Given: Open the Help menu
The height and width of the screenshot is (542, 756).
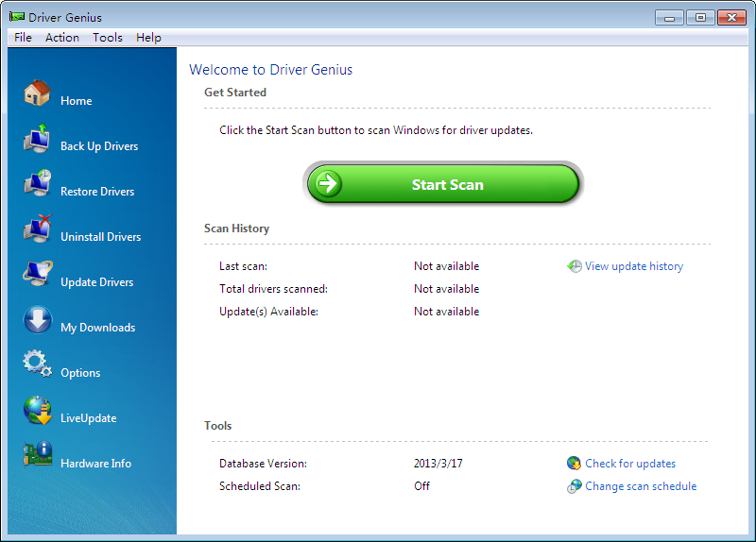Looking at the screenshot, I should coord(148,38).
